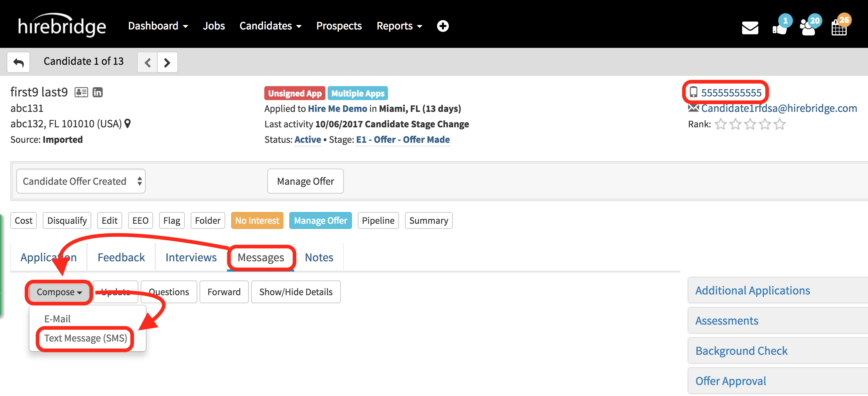Viewport: 868px width, 396px height.
Task: Go to next candidate with right chevron
Action: point(167,62)
